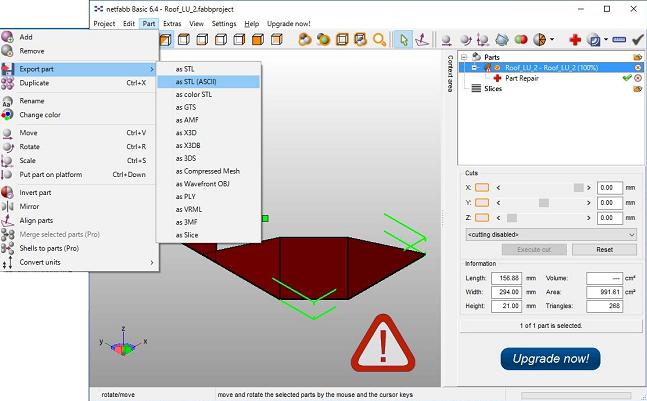647x401 pixels.
Task: Click the red warning triangle in viewport
Action: pos(383,341)
